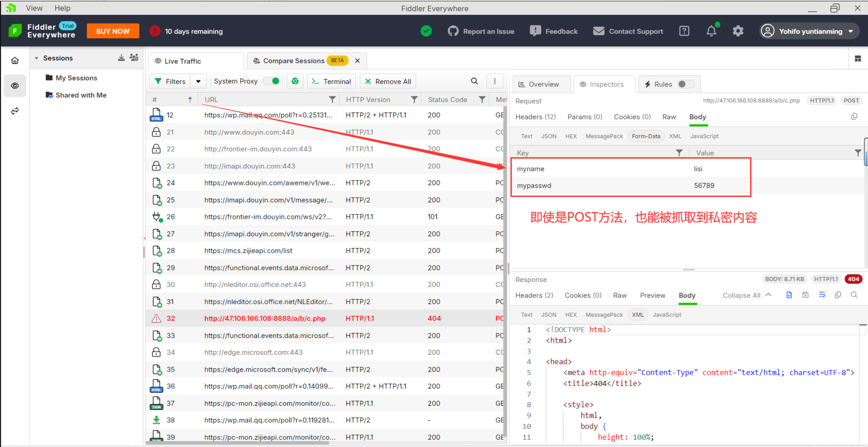
Task: Filter the Value column in form data
Action: (x=858, y=153)
